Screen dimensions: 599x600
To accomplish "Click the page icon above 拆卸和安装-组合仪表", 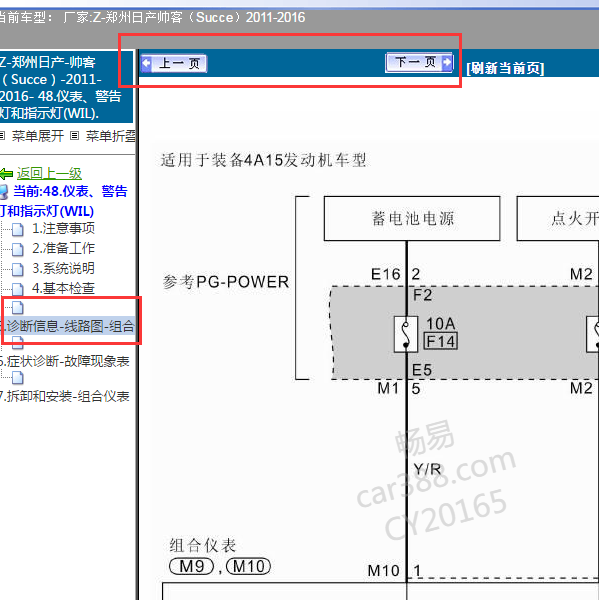I will [x=18, y=378].
